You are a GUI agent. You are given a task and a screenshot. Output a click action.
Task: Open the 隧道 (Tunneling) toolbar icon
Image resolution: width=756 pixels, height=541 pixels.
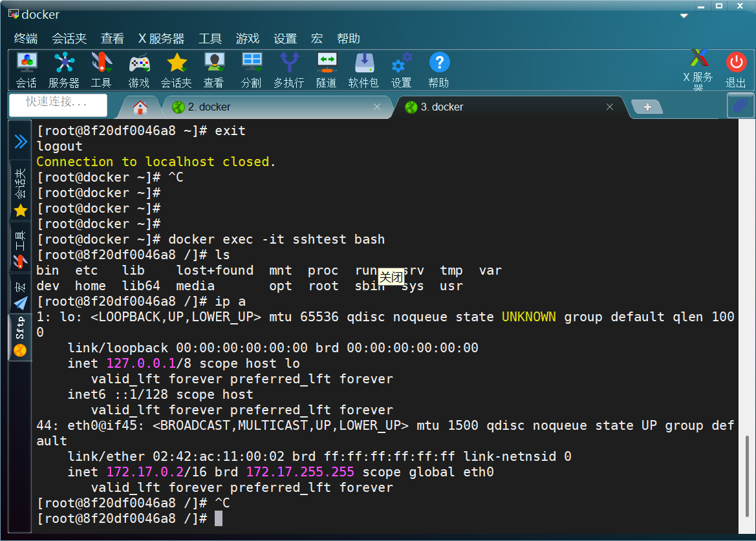(x=327, y=70)
